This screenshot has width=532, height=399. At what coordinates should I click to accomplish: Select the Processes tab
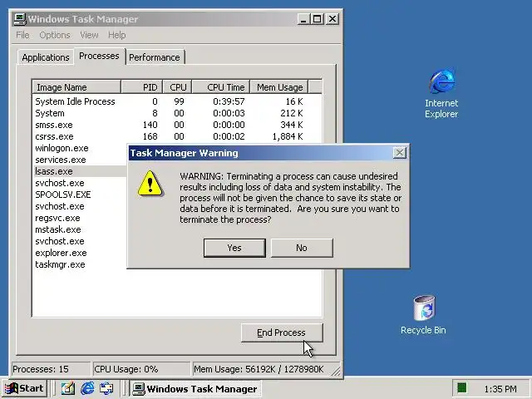point(99,56)
